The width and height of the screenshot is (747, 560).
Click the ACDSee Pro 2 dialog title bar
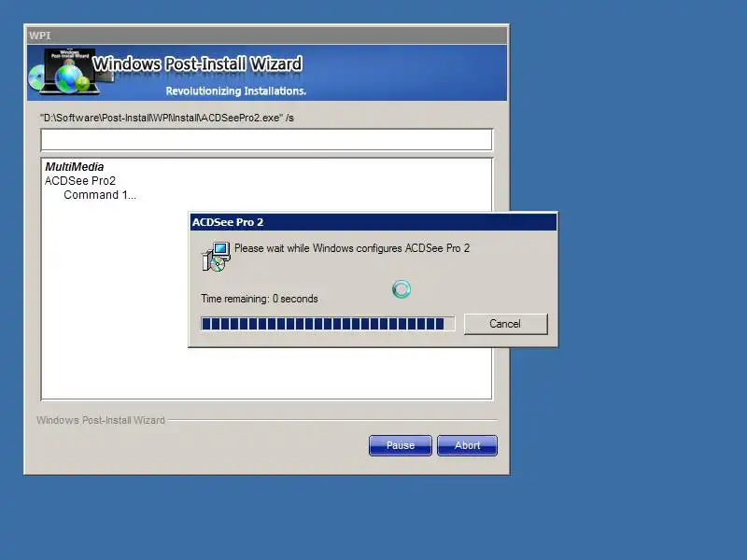coord(373,222)
